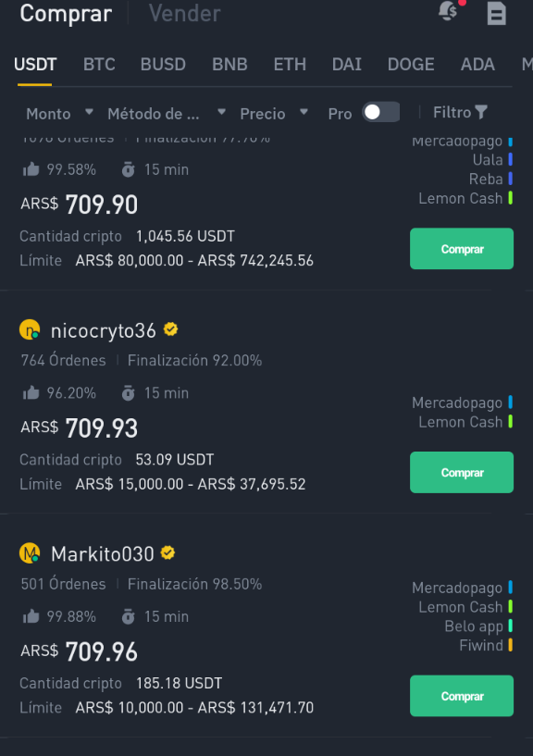Screen dimensions: 533x756
Task: Switch to the Vender tab
Action: pos(185,14)
